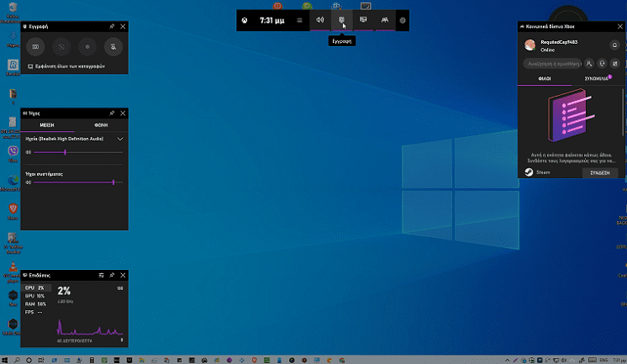Toggle the Capture (Εγγραφή) widget button

click(x=341, y=20)
